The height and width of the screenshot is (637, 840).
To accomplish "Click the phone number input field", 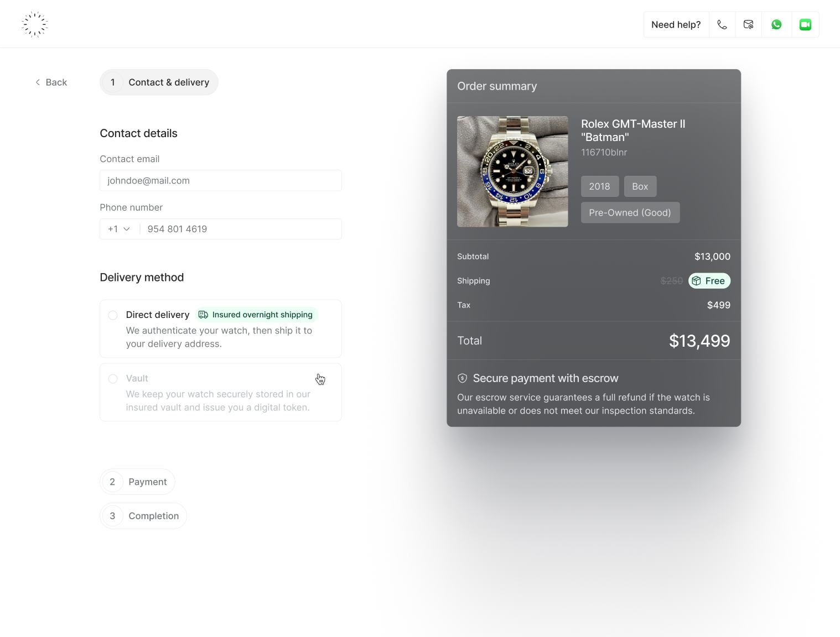I will [x=241, y=229].
